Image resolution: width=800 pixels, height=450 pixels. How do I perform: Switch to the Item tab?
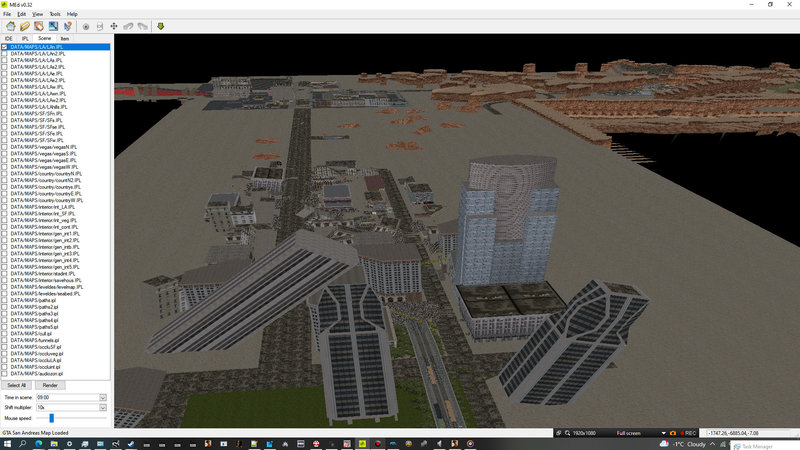pos(65,38)
